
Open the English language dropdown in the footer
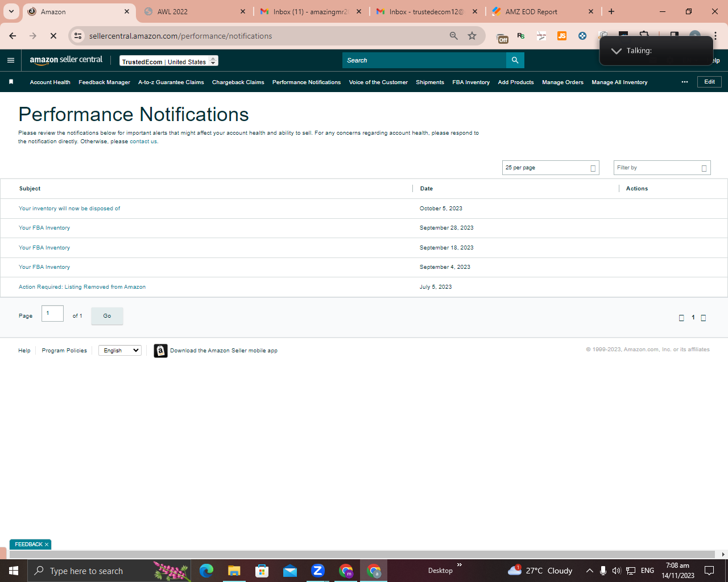[120, 350]
